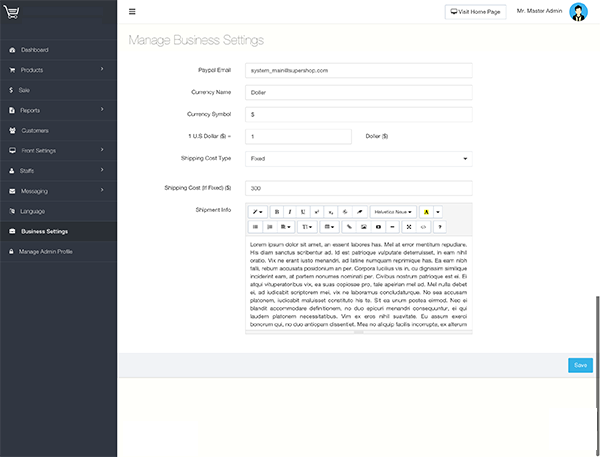
Task: Open the table insert dropdown
Action: [329, 227]
